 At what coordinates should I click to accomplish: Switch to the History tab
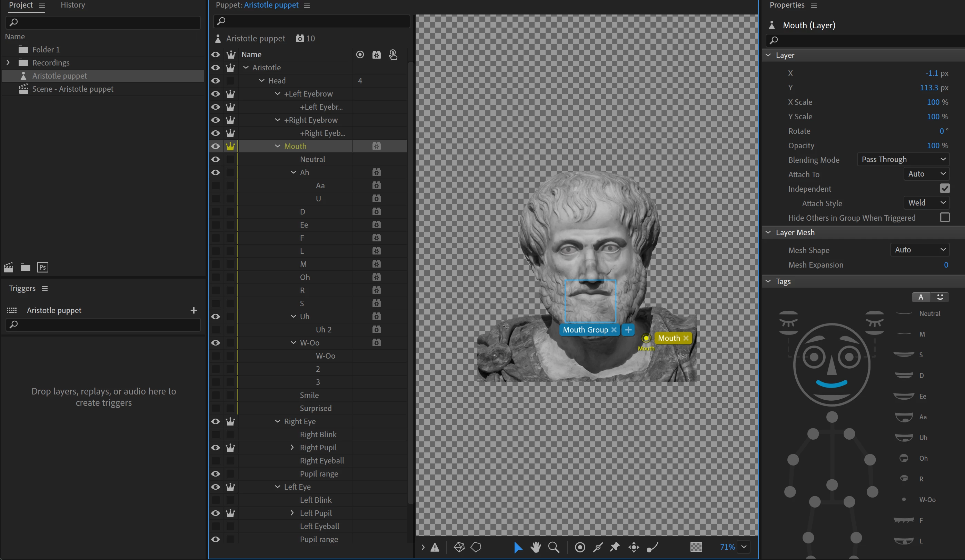click(73, 5)
